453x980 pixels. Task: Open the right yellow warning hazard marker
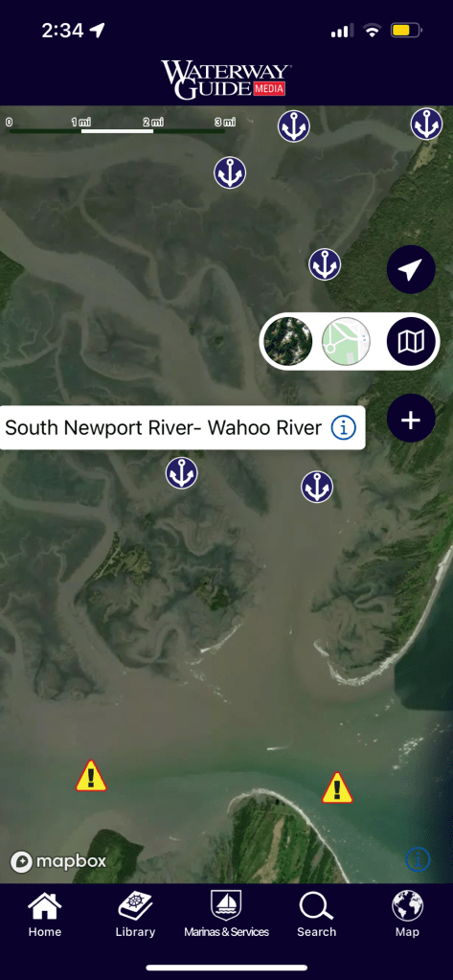(x=337, y=788)
